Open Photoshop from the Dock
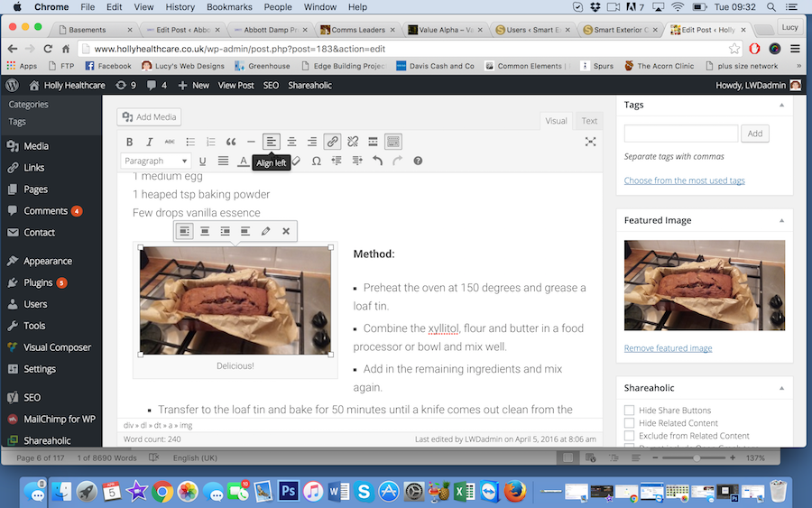The image size is (812, 508). pyautogui.click(x=288, y=491)
